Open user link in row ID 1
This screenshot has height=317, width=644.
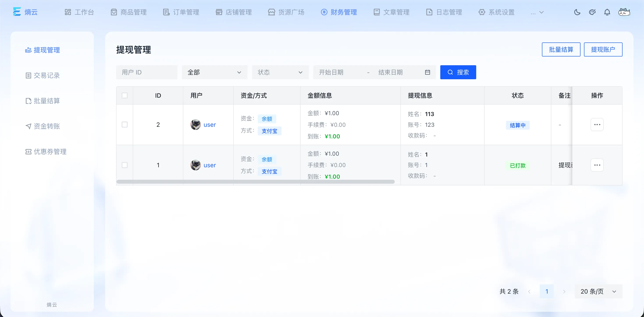pyautogui.click(x=209, y=165)
